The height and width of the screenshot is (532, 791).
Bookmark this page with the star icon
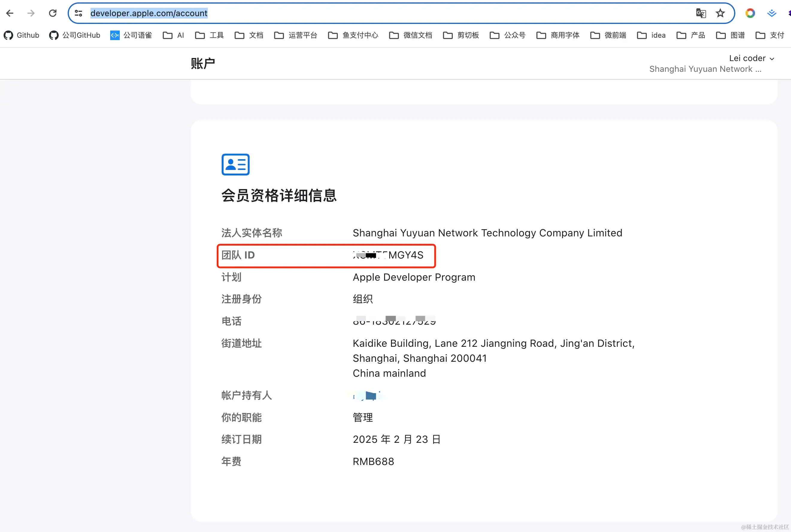pyautogui.click(x=720, y=13)
